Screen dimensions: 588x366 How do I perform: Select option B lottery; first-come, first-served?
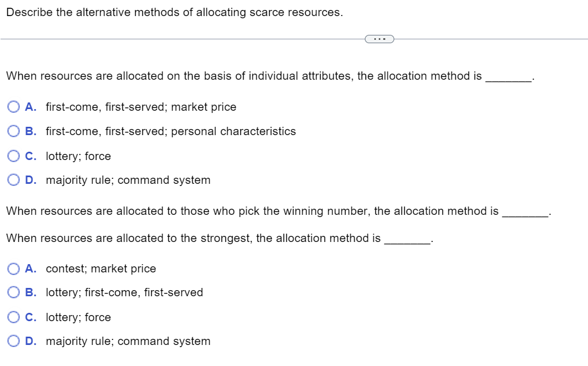(13, 292)
